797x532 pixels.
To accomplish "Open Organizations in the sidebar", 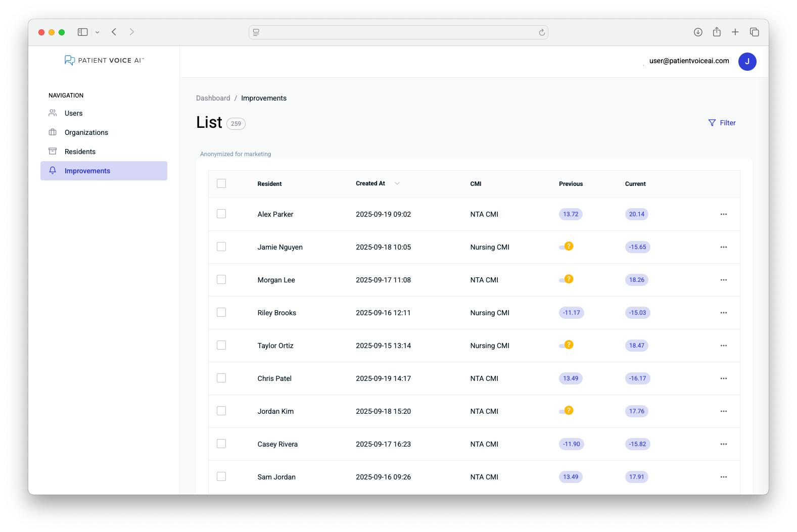I will click(x=86, y=132).
